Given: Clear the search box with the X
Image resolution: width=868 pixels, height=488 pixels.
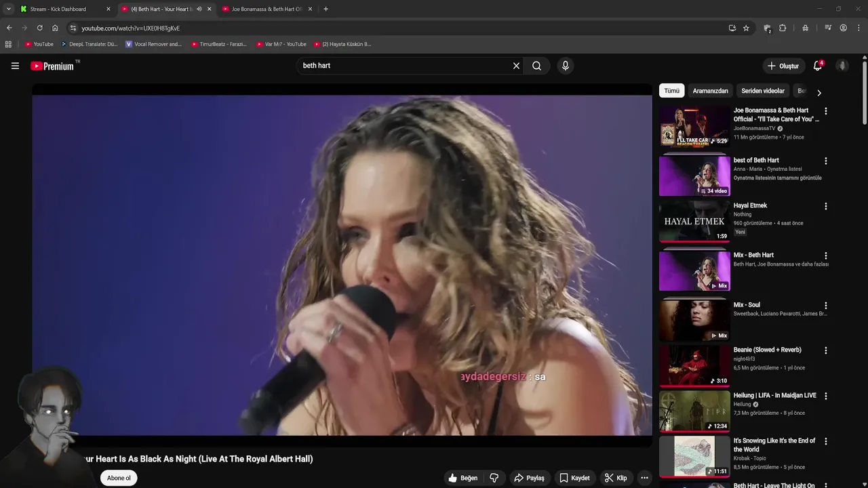Looking at the screenshot, I should tap(516, 66).
